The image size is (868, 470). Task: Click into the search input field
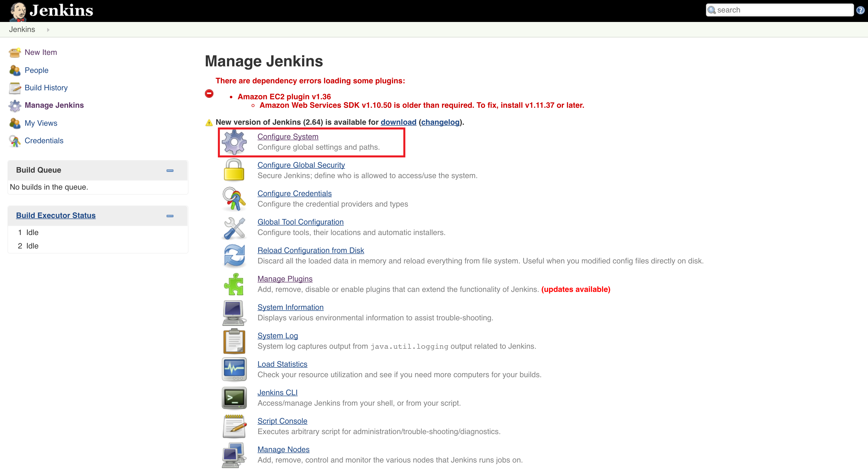tap(780, 10)
